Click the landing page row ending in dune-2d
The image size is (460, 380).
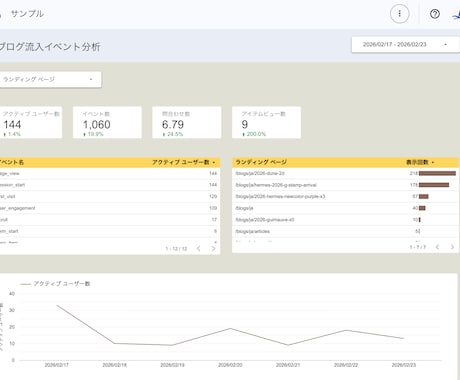(345, 173)
